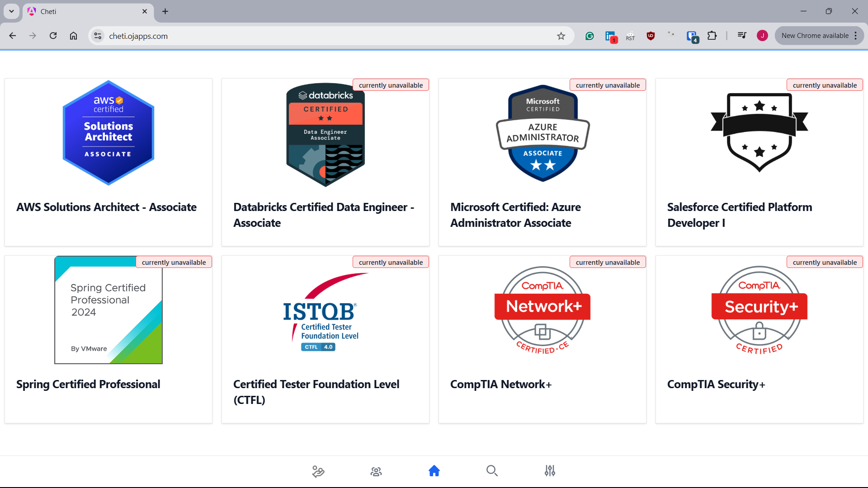The image size is (868, 488).
Task: Bookmark this page with star icon
Action: 561,36
